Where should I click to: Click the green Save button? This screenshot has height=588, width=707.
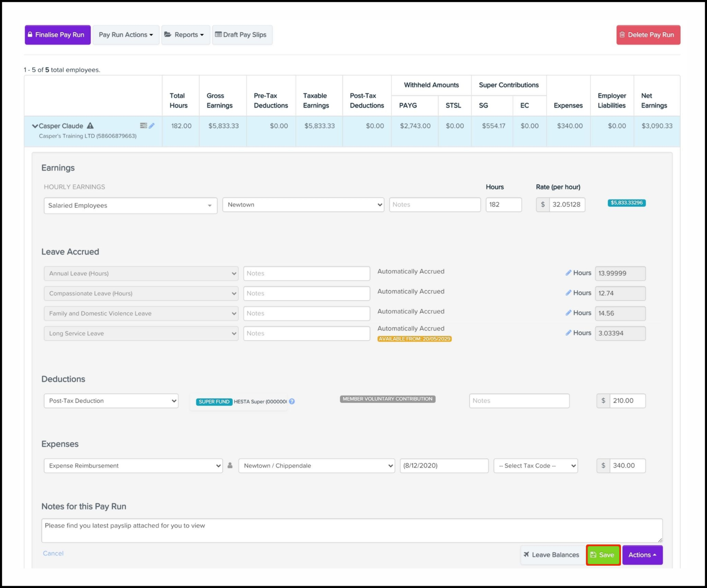603,555
